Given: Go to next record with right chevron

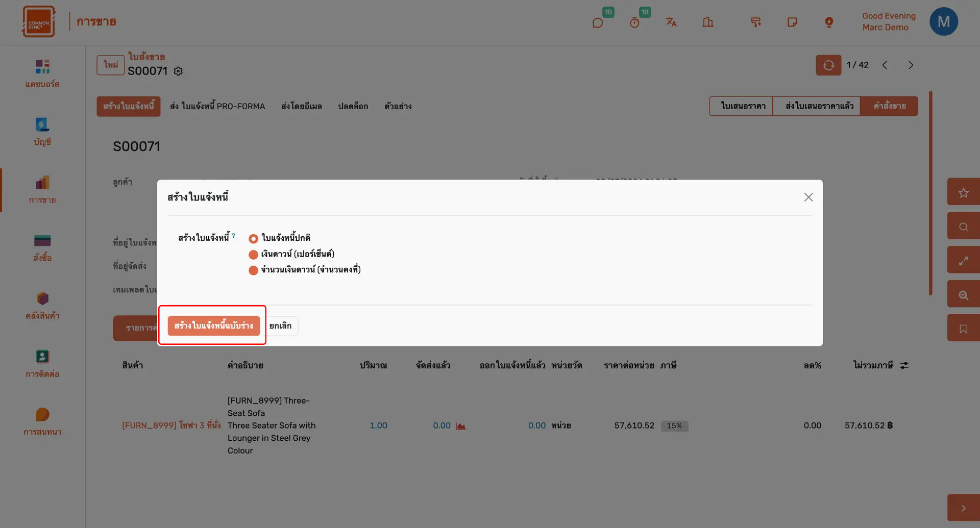Looking at the screenshot, I should (x=911, y=65).
